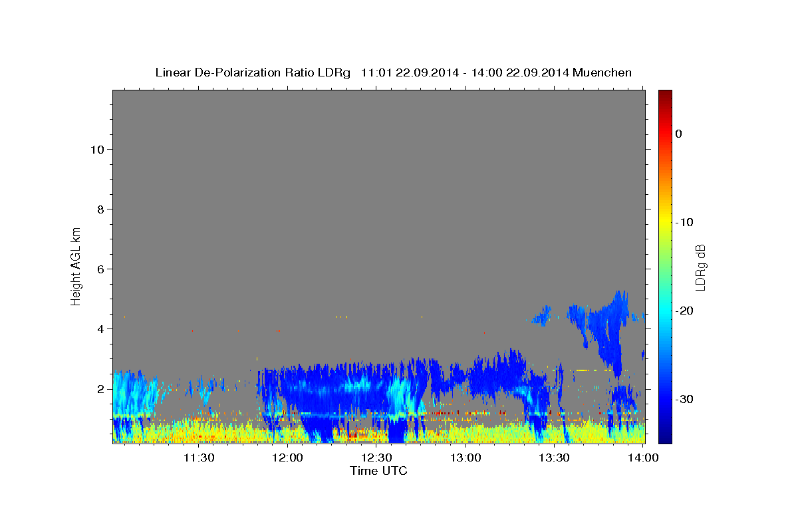Click the height tick label 10
This screenshot has width=798, height=532.
coord(97,149)
